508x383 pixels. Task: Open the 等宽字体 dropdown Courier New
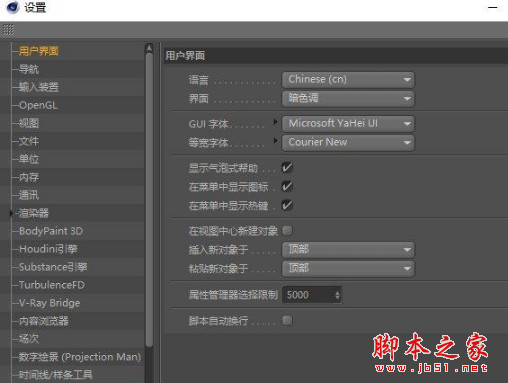tap(348, 143)
